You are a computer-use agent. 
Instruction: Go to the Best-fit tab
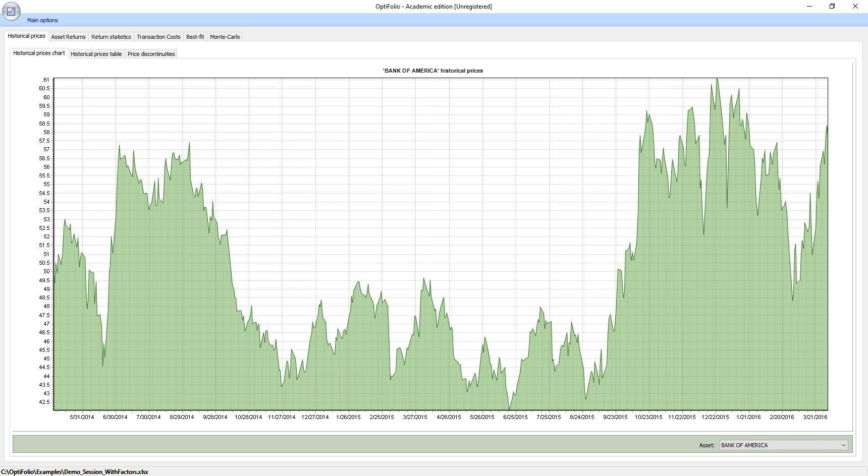pos(195,37)
